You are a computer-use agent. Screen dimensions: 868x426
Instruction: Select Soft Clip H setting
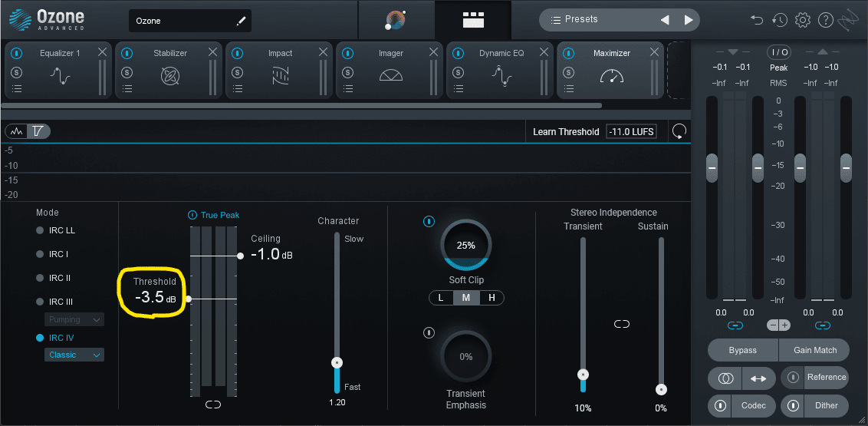point(491,298)
